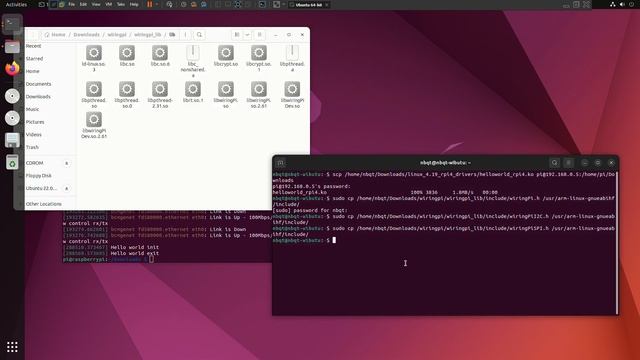Open the Trash icon in dock
The width and height of the screenshot is (640, 360).
click(12, 162)
